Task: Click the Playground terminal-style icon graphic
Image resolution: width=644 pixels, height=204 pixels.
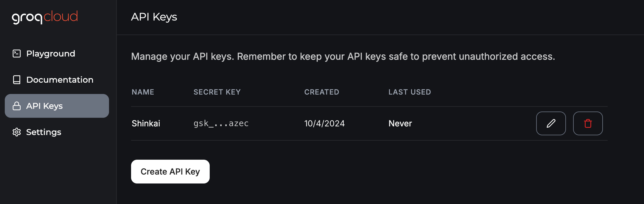Action: click(x=16, y=54)
